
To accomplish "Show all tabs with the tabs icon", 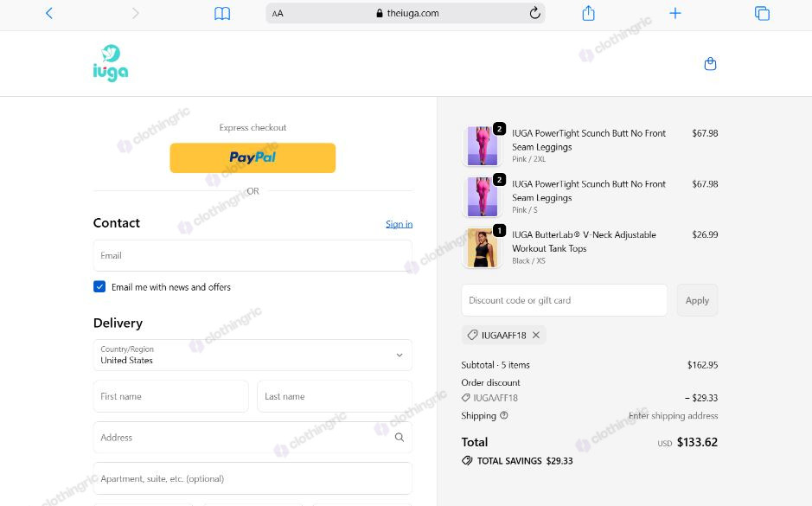I will click(x=762, y=13).
